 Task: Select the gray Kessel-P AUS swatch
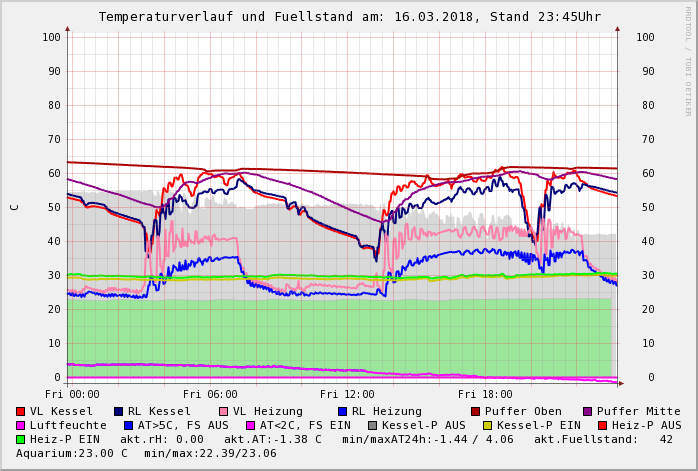click(372, 425)
